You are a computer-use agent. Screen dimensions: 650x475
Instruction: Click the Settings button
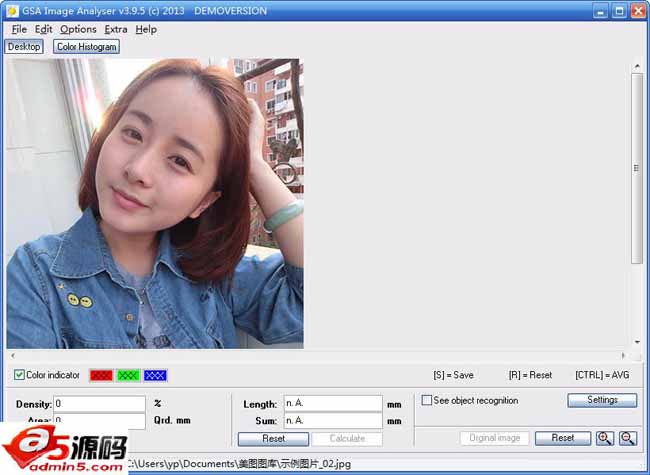tap(602, 400)
